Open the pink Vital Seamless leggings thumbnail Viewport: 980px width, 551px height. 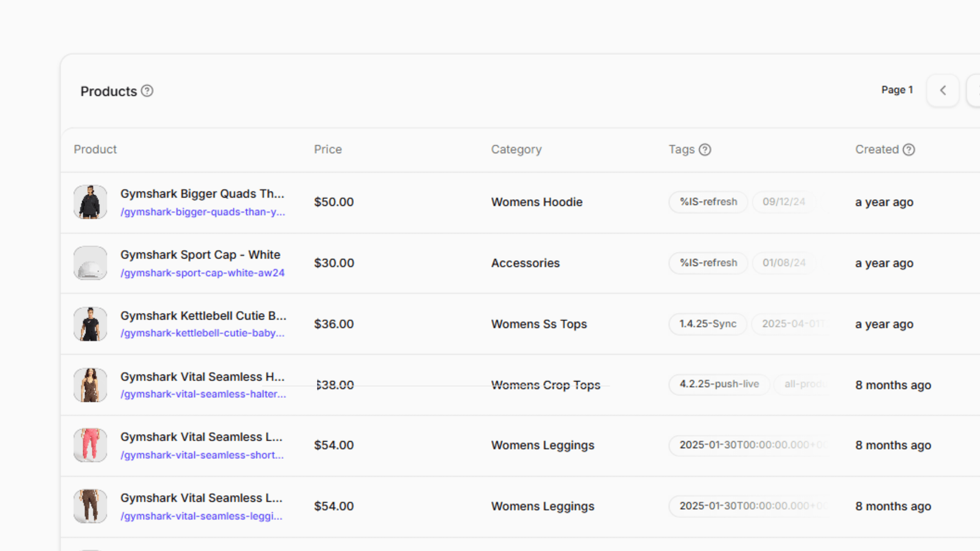pyautogui.click(x=90, y=445)
